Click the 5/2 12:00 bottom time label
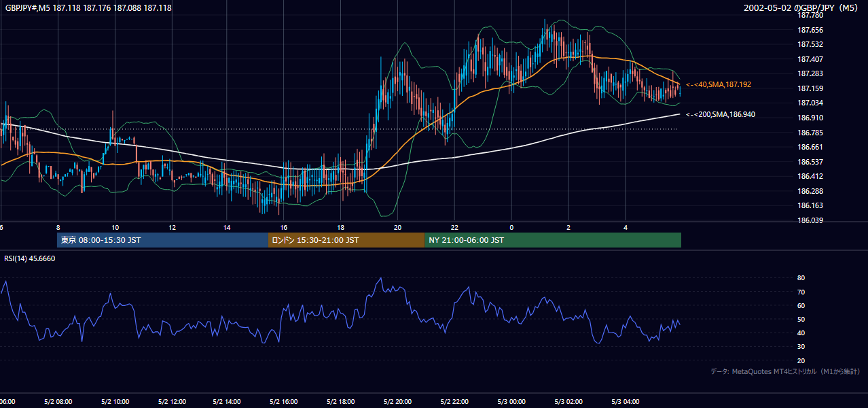Viewport: 868px width, 408px height. (x=172, y=402)
